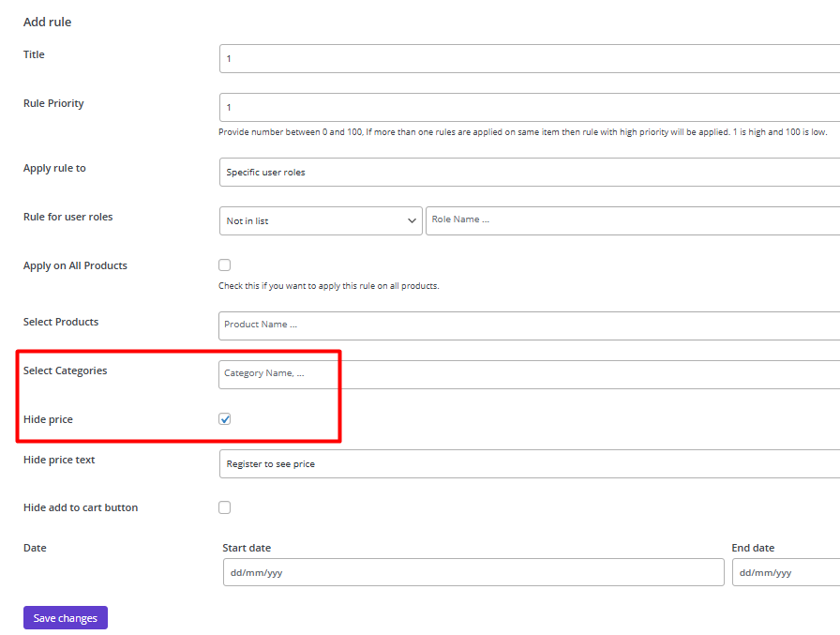This screenshot has width=840, height=635.
Task: Click the Select Categories label
Action: click(x=66, y=370)
